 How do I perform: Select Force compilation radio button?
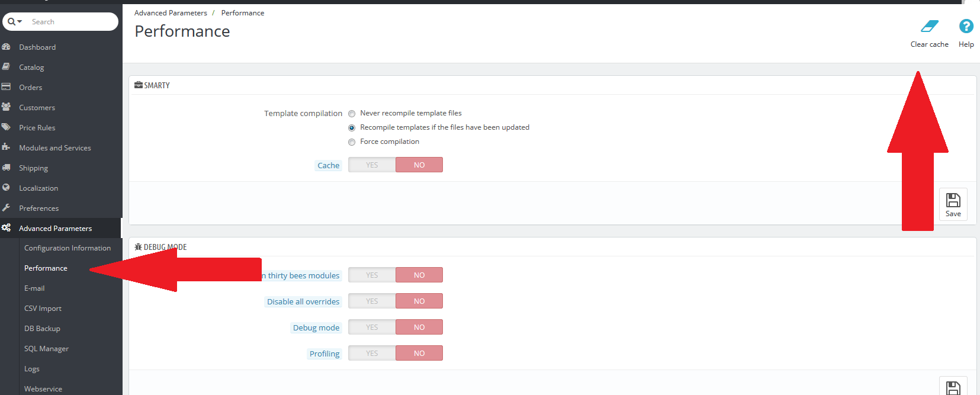coord(352,142)
